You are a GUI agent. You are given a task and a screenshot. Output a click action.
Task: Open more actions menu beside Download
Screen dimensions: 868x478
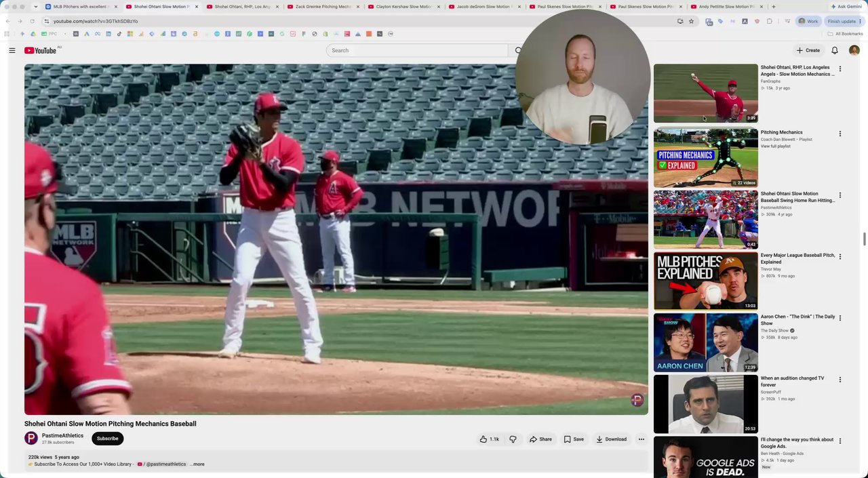pyautogui.click(x=641, y=439)
